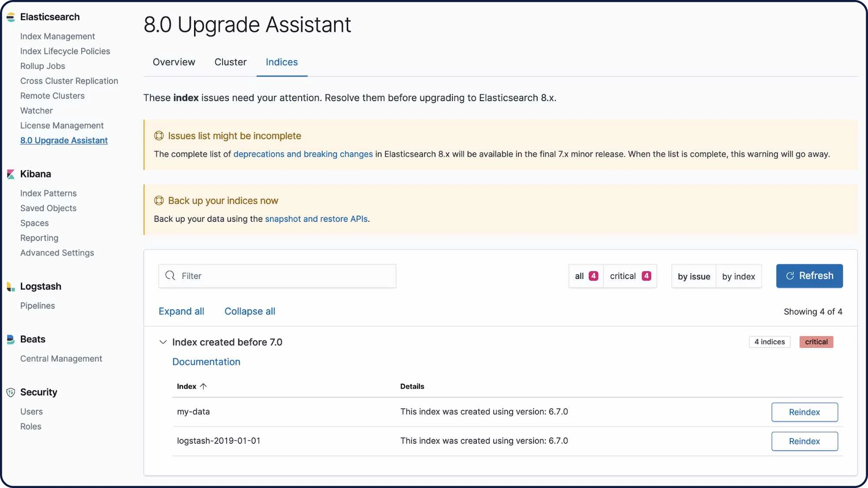Screen dimensions: 868x488
Task: Open Security Users page
Action: [x=31, y=412]
